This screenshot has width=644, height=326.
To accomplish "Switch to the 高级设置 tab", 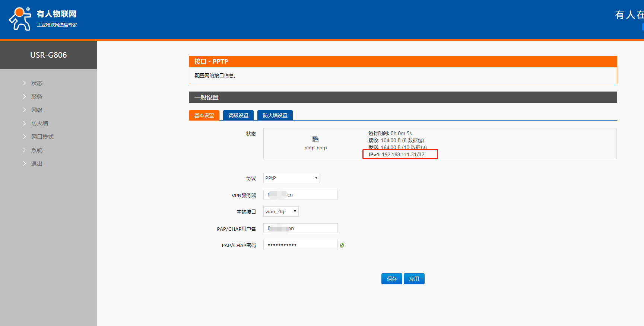I will pyautogui.click(x=238, y=115).
